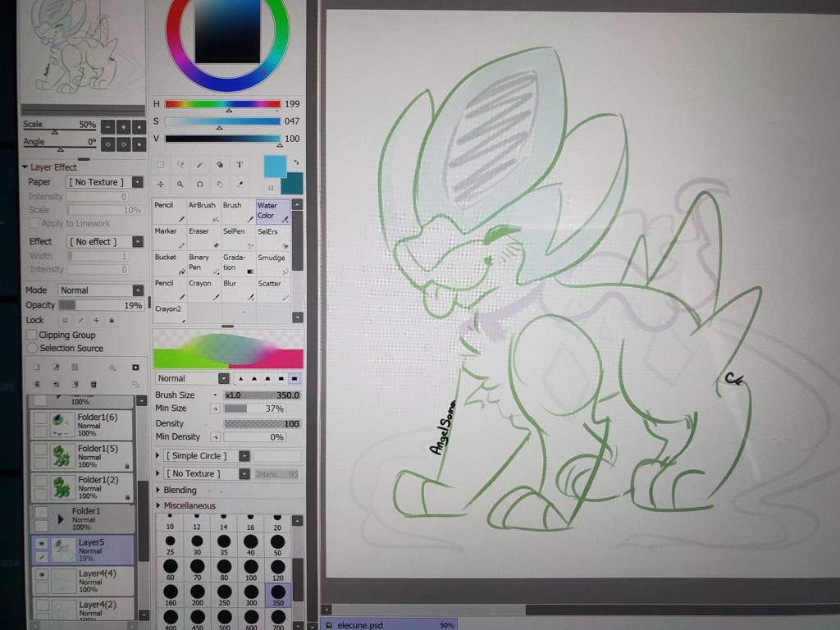Switch to the elecune.psd document tab
The height and width of the screenshot is (630, 840).
[390, 624]
